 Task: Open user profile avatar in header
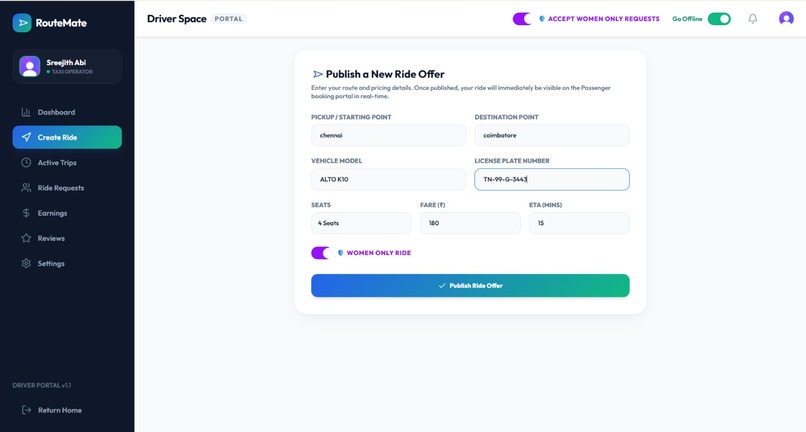pyautogui.click(x=786, y=19)
